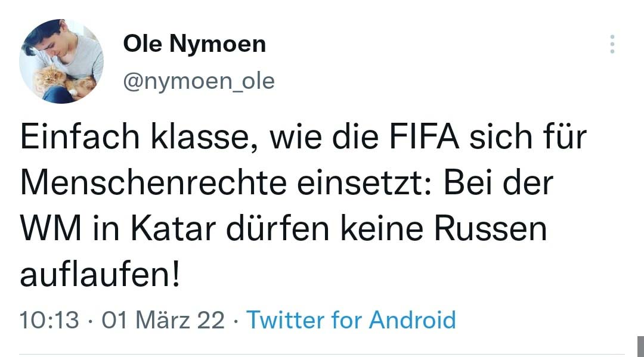This screenshot has width=644, height=357.
Task: Open the display name Ole Nymoen
Action: coord(194,44)
